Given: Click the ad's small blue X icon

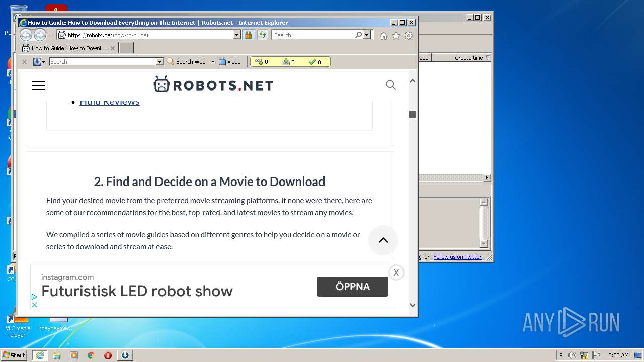Looking at the screenshot, I should click(34, 305).
